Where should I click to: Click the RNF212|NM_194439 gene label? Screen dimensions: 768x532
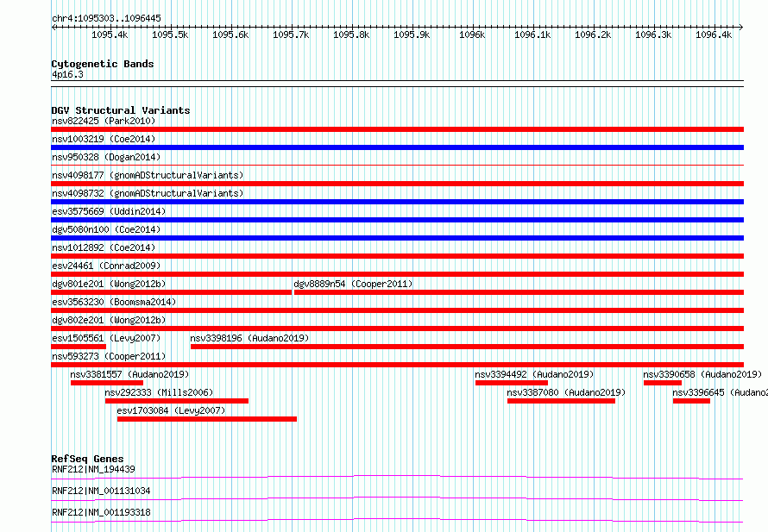point(93,469)
